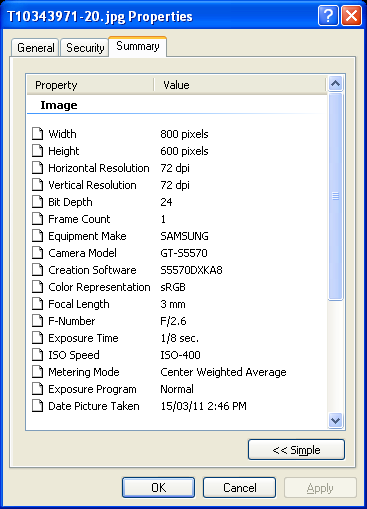The width and height of the screenshot is (367, 509).
Task: Click the Cancel button
Action: pos(240,488)
